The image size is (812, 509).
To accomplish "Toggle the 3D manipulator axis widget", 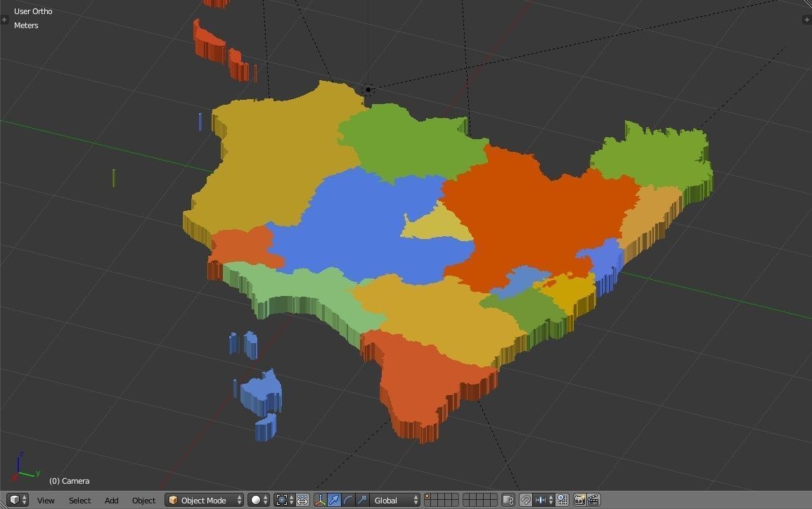I will coord(320,500).
